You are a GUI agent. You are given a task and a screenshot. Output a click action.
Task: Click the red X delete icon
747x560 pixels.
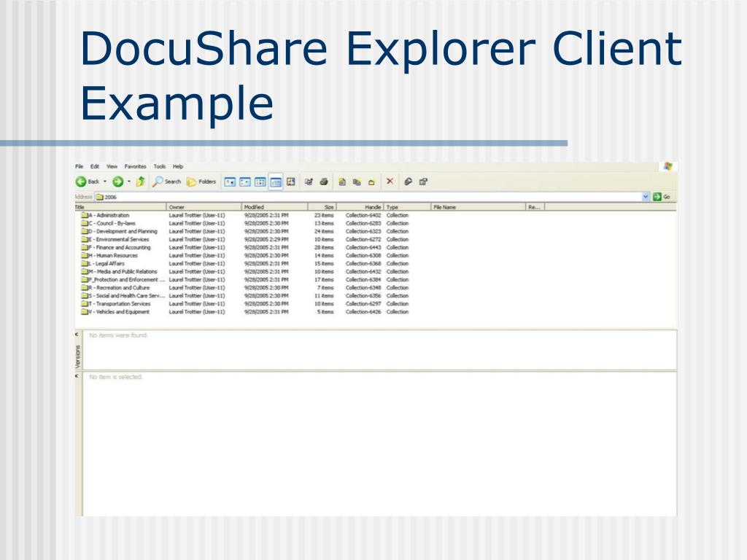pos(390,181)
